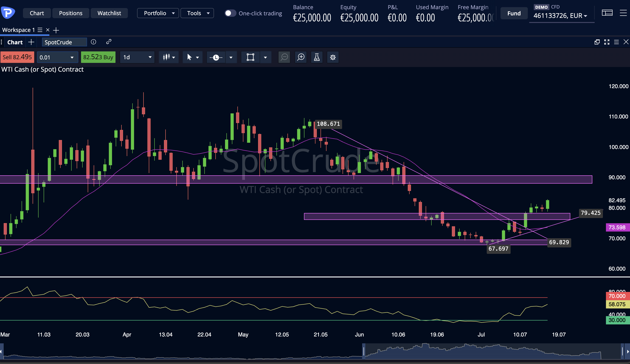Image resolution: width=630 pixels, height=364 pixels.
Task: Open the Chart tab in top navigation
Action: coord(37,13)
